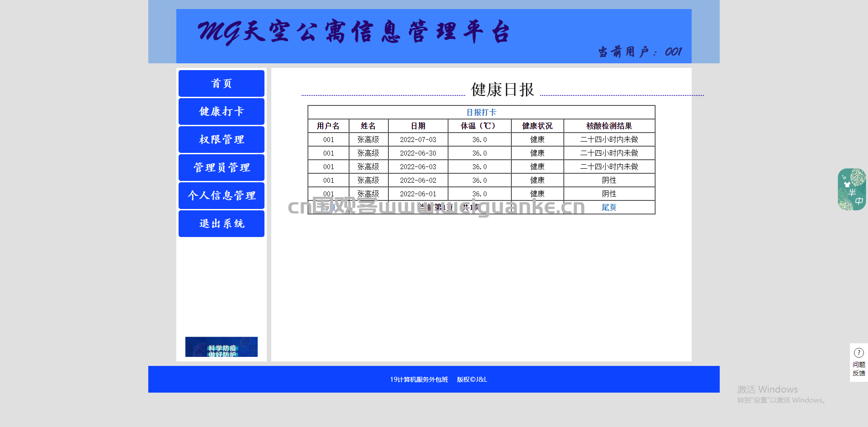Click the 科学防疫 banner image in sidebar
Image resolution: width=868 pixels, height=427 pixels.
(x=222, y=347)
